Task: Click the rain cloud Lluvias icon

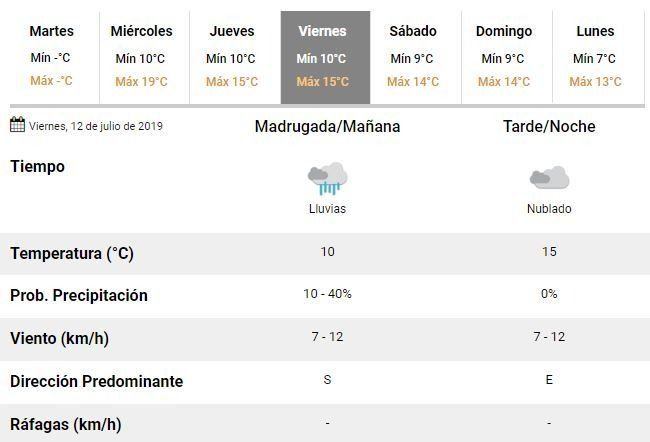Action: (327, 179)
